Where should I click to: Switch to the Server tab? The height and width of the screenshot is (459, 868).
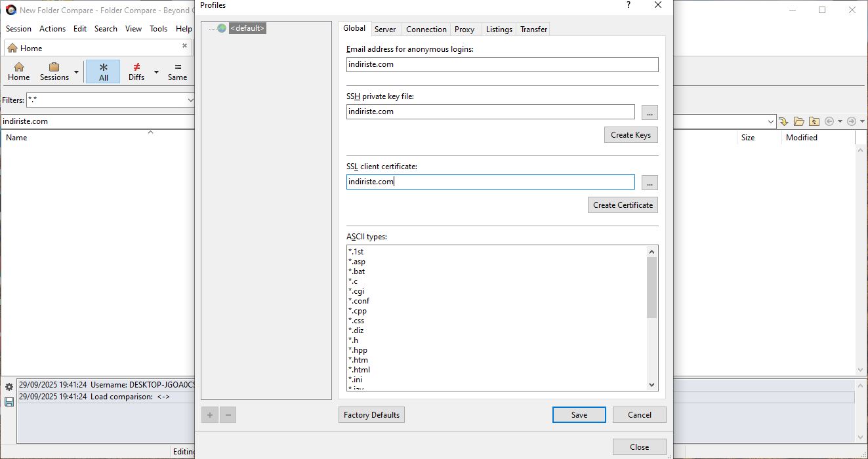point(385,30)
